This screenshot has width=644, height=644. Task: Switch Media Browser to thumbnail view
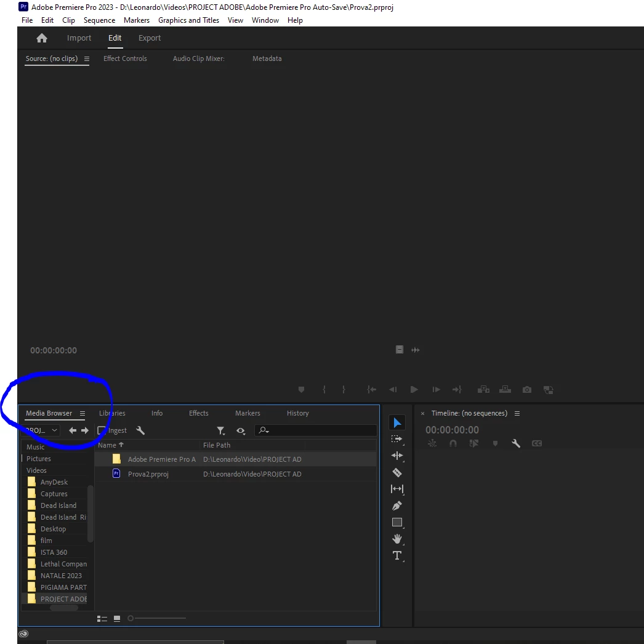pos(117,619)
